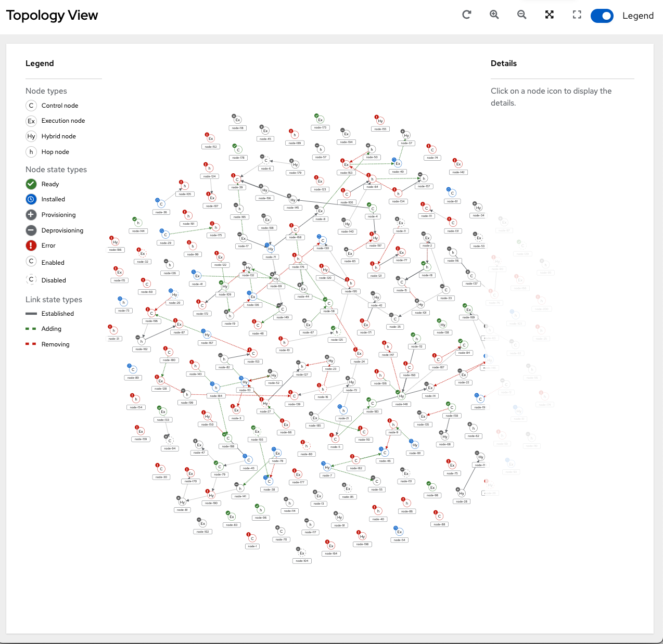Click the error-state hop node node-86
The height and width of the screenshot is (644, 663).
pyautogui.click(x=406, y=504)
